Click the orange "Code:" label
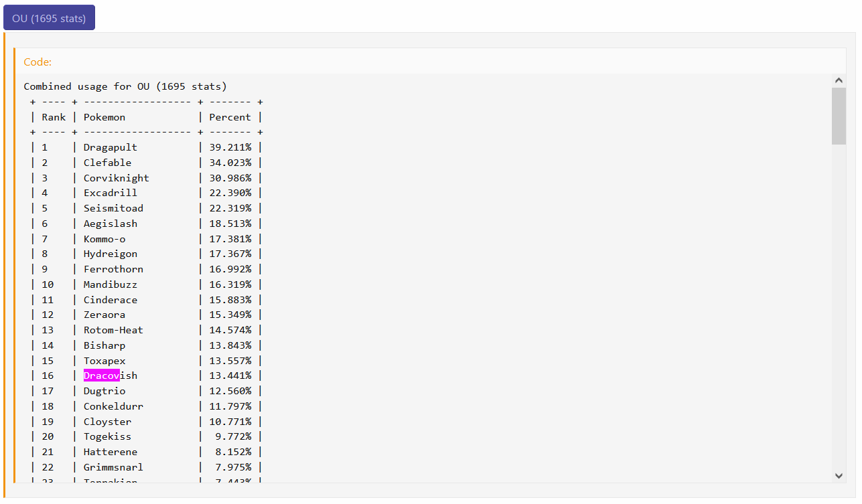Screen dimensions: 862x504 click(x=38, y=62)
